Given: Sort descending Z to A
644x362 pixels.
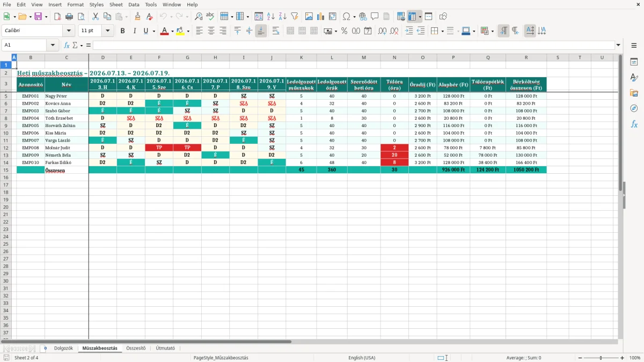Looking at the screenshot, I should tap(282, 17).
